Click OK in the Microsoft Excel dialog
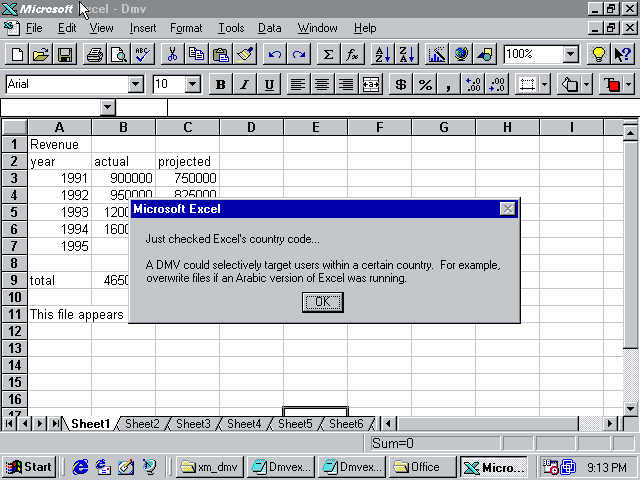 (x=322, y=302)
